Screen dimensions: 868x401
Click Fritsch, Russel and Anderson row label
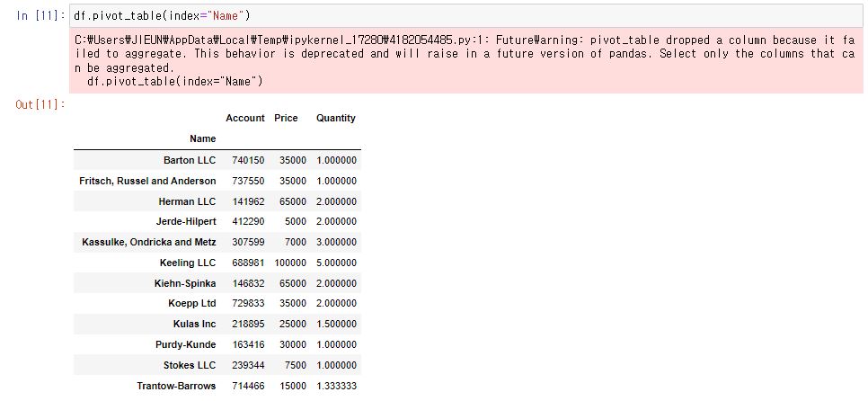pyautogui.click(x=147, y=181)
